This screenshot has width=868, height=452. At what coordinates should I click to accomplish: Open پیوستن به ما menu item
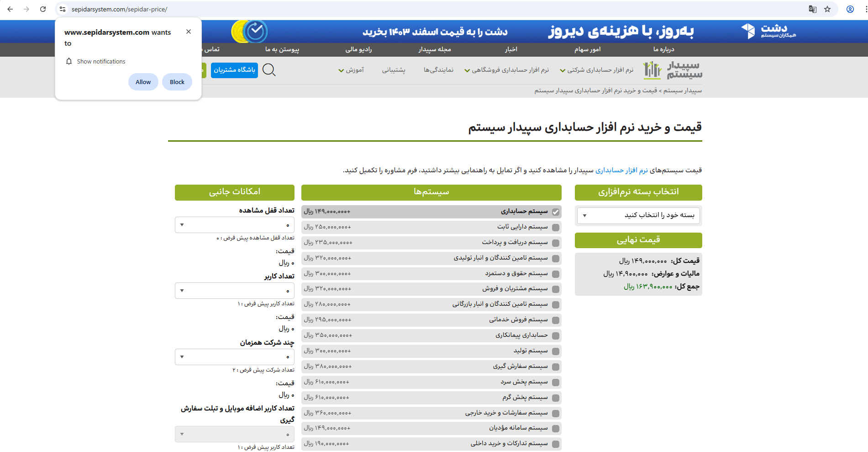(282, 49)
